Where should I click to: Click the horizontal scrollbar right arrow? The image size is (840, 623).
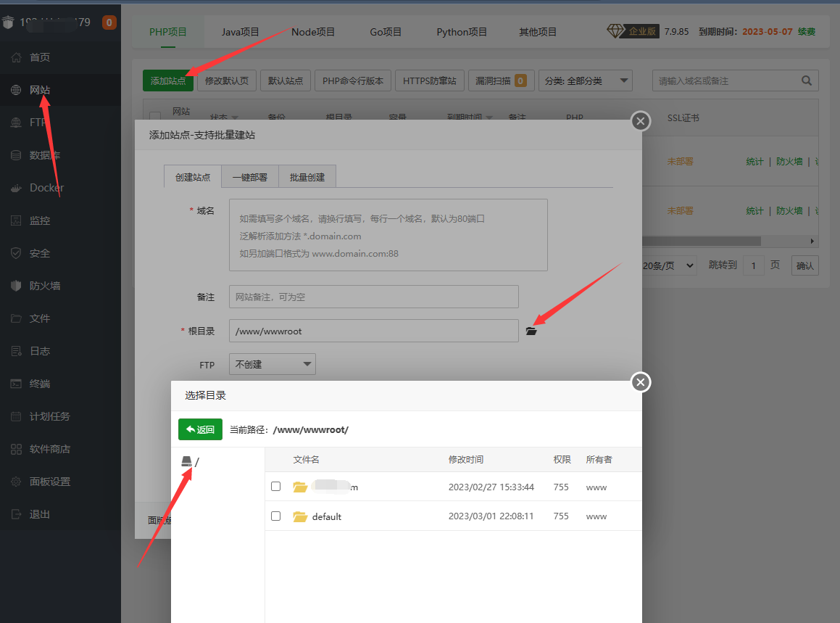point(812,242)
